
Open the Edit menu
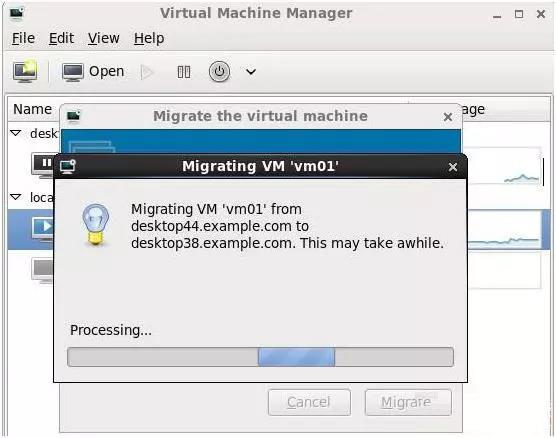tap(61, 38)
